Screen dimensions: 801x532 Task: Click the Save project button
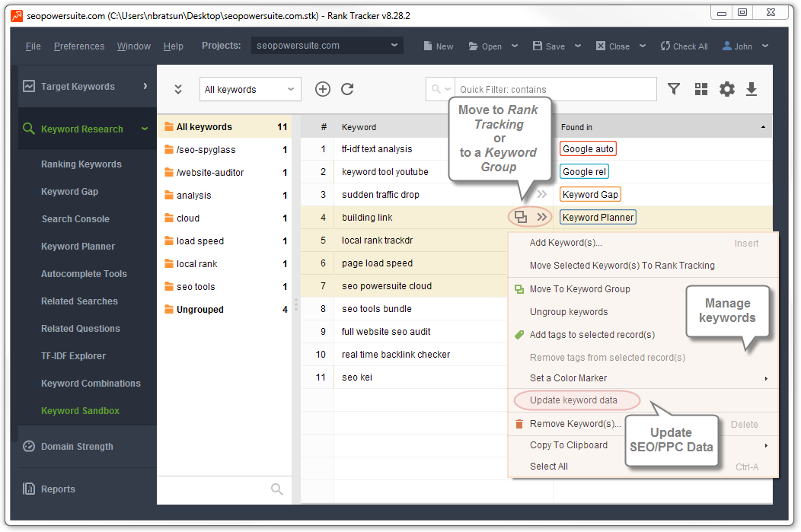[x=549, y=46]
